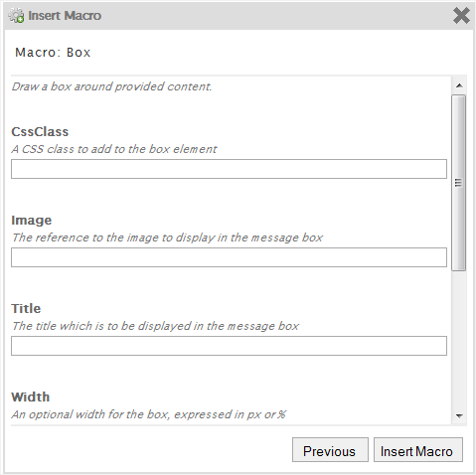Focus the CssClass text field

click(229, 169)
